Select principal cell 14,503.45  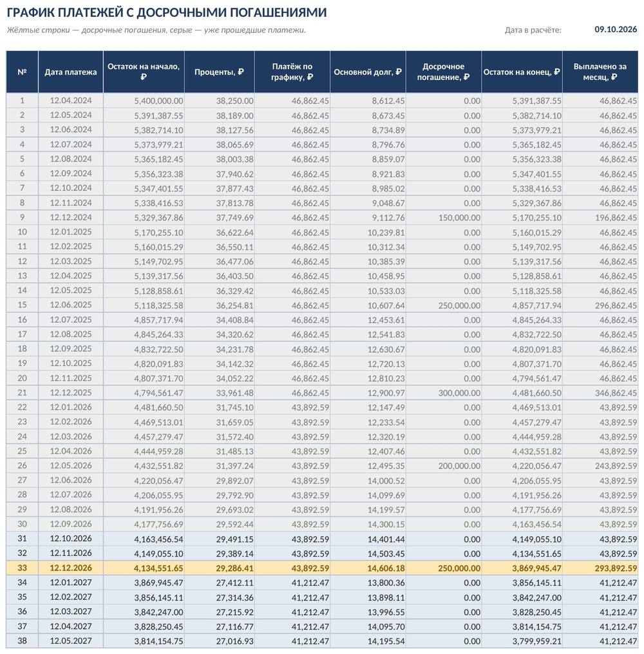coord(368,553)
